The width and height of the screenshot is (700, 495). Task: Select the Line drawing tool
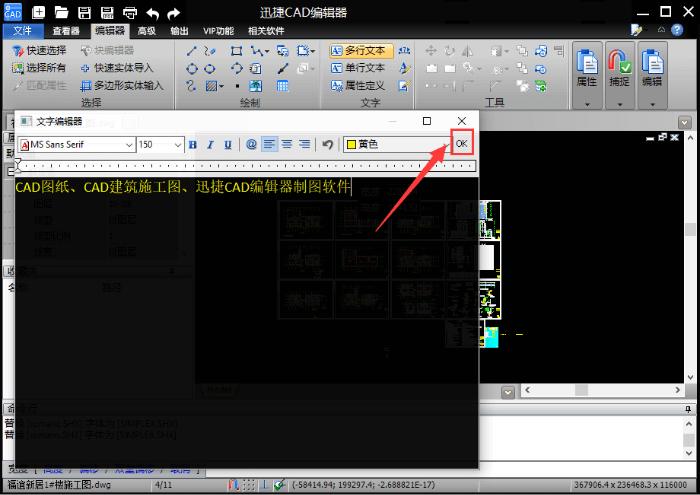click(192, 51)
